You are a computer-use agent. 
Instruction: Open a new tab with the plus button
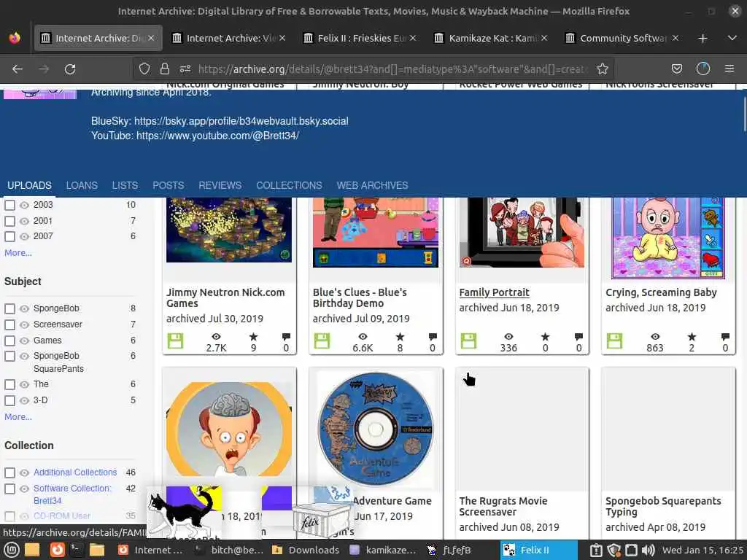coord(703,38)
